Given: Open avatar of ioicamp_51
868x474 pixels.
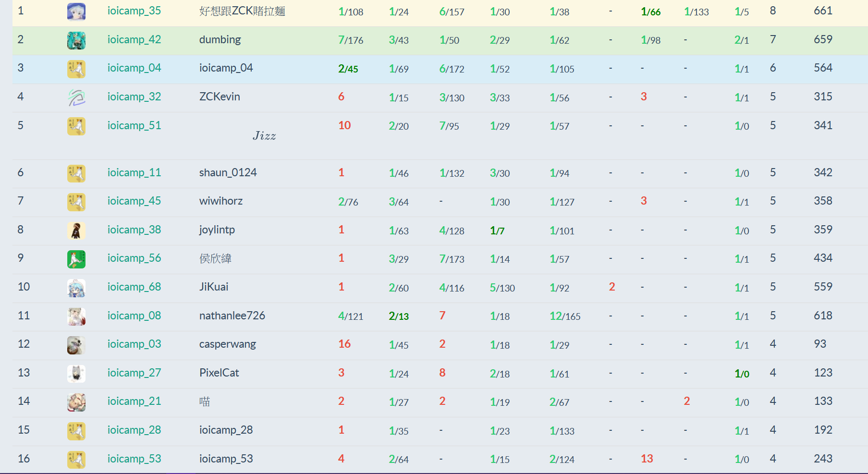Looking at the screenshot, I should [76, 126].
